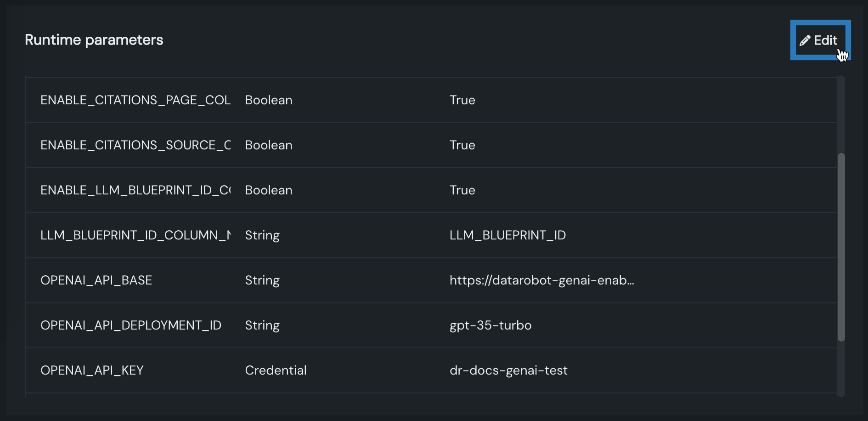The width and height of the screenshot is (868, 421).
Task: Click the True value for ENABLE_LLM_BLUEPRINT_ID_C
Action: (462, 190)
